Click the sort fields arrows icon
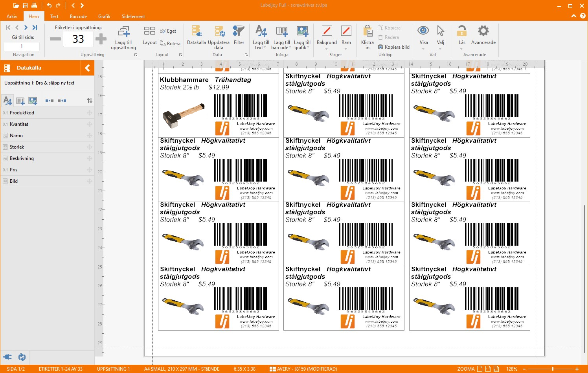 (90, 101)
